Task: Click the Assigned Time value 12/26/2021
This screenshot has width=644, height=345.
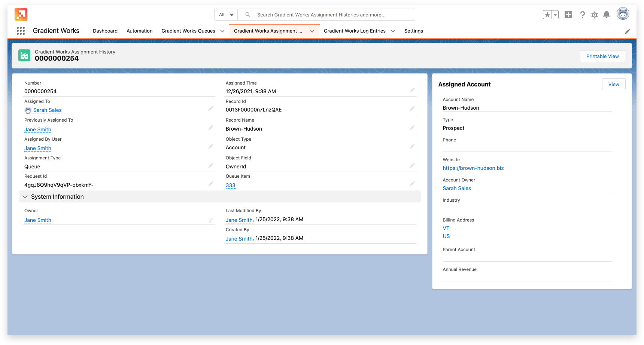Action: click(x=251, y=91)
